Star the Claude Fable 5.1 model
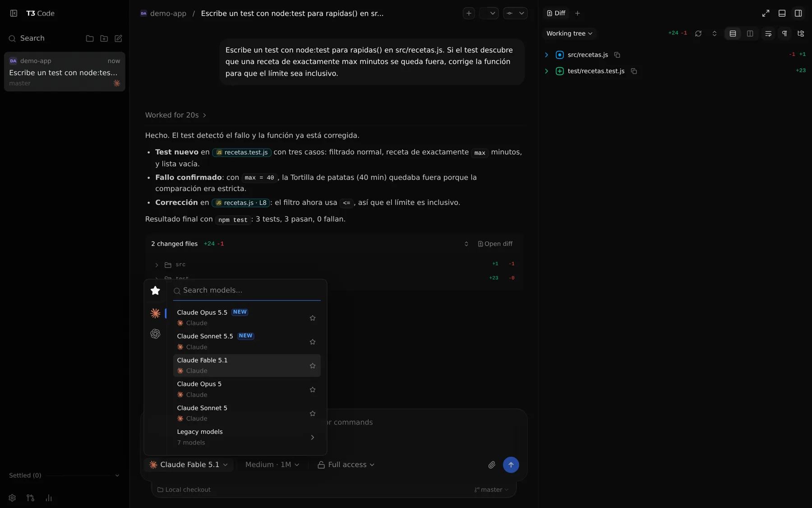Screen dimensions: 812x508 click(313, 366)
